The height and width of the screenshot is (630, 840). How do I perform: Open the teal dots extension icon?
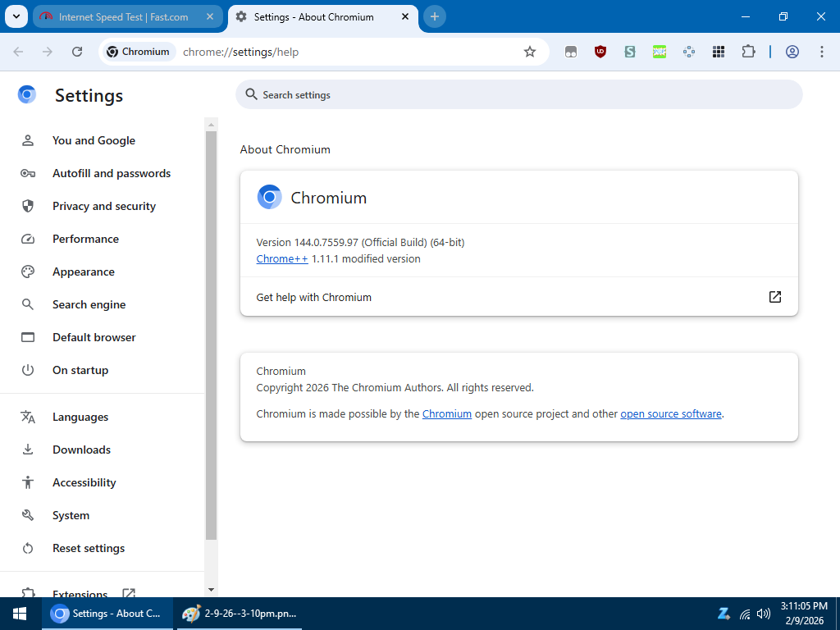[x=689, y=52]
